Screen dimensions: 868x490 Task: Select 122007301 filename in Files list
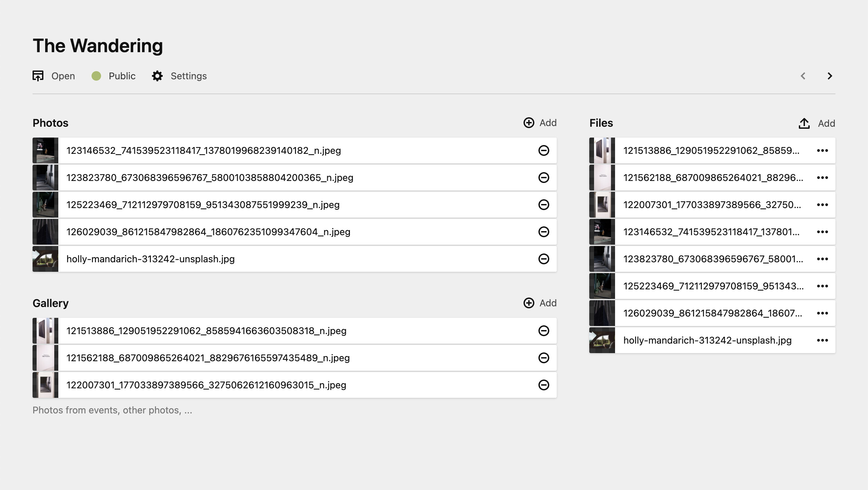(x=712, y=205)
